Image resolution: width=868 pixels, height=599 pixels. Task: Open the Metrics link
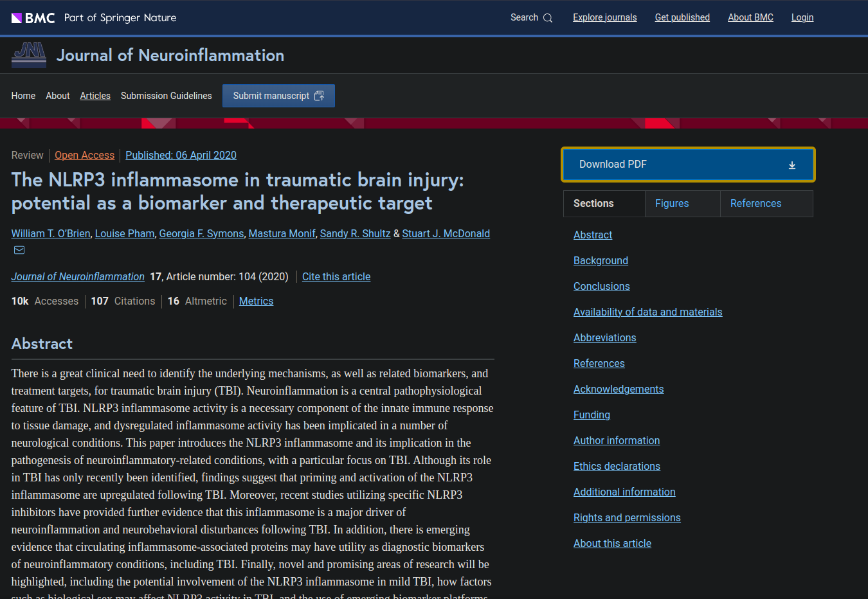(x=256, y=301)
